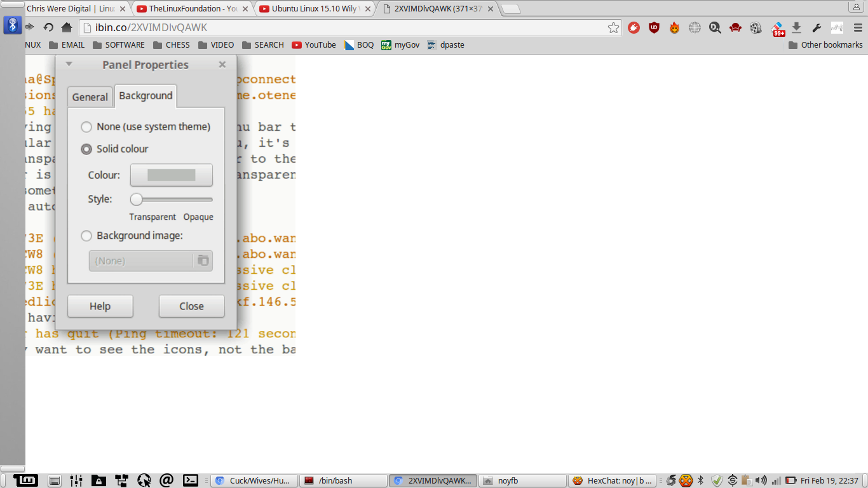
Task: Open the BOQ bookmark
Action: pyautogui.click(x=359, y=45)
